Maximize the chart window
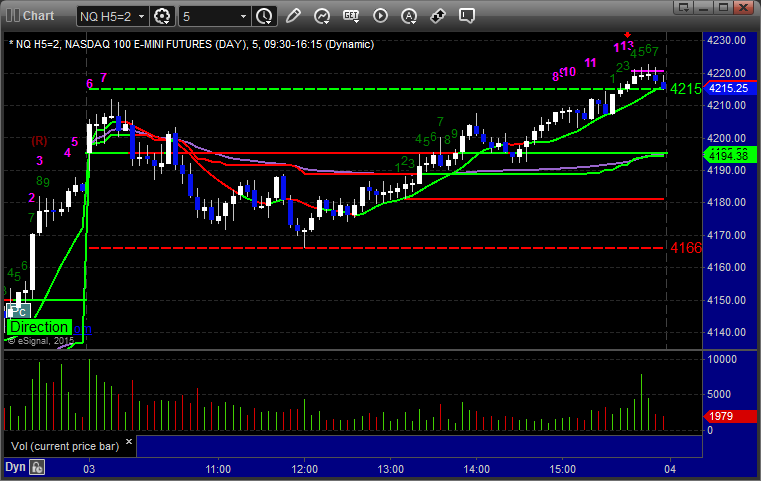Image resolution: width=761 pixels, height=481 pixels. click(x=723, y=7)
